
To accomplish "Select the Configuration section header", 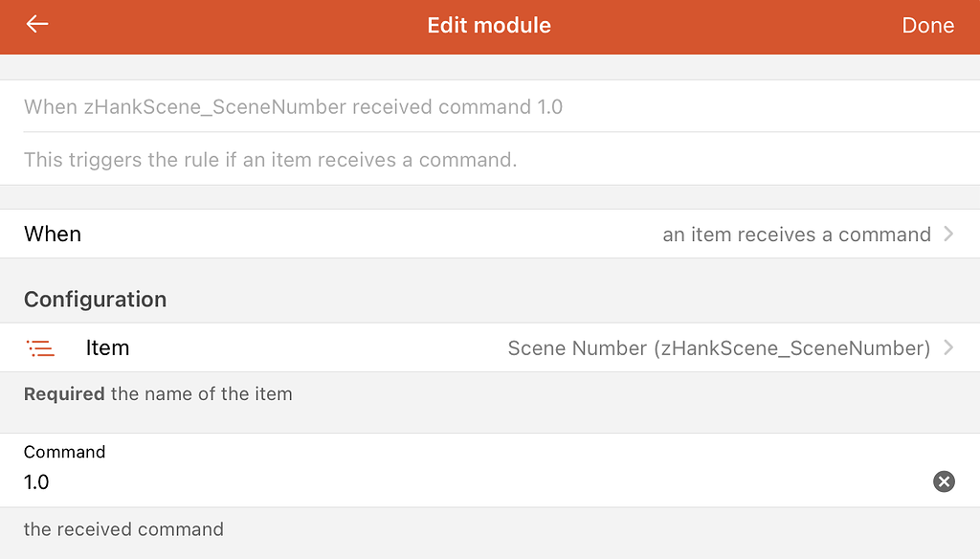I will [95, 299].
